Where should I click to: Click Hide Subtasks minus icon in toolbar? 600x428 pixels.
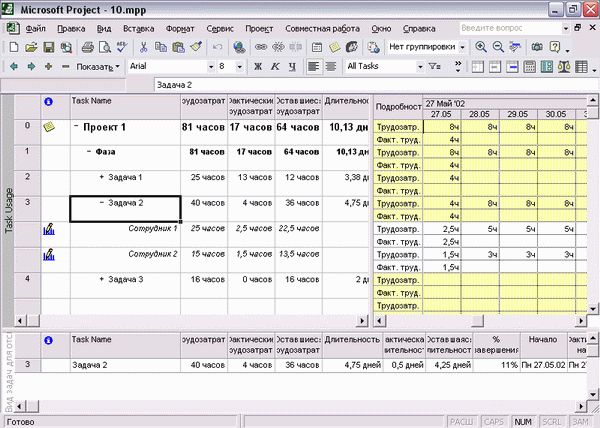[x=65, y=67]
